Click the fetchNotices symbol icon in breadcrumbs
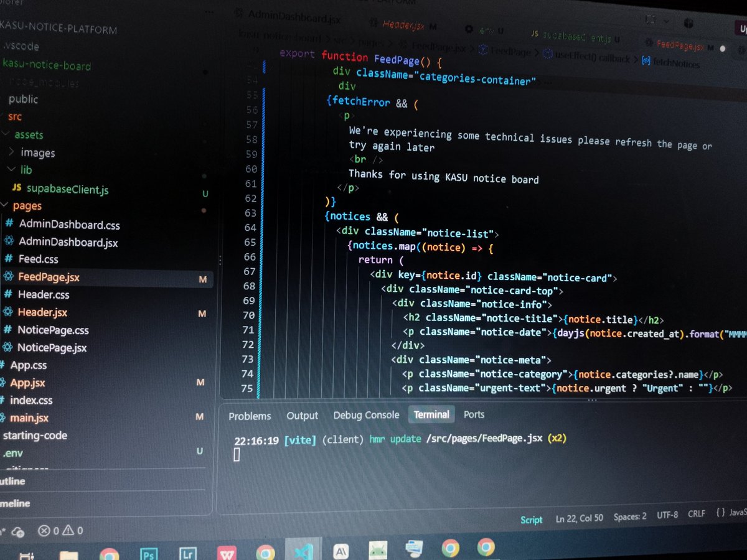This screenshot has width=747, height=560. 646,61
